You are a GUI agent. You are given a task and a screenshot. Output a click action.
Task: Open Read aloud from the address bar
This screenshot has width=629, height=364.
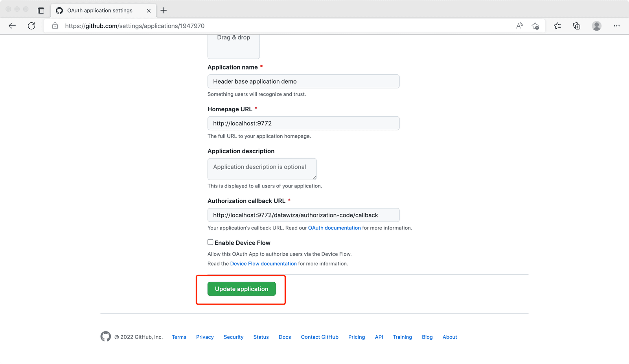[x=519, y=26]
